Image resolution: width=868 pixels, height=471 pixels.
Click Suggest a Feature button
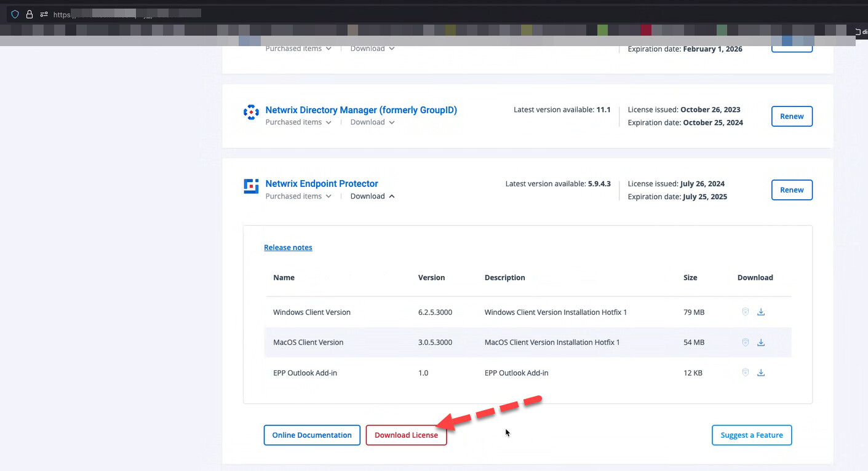752,435
